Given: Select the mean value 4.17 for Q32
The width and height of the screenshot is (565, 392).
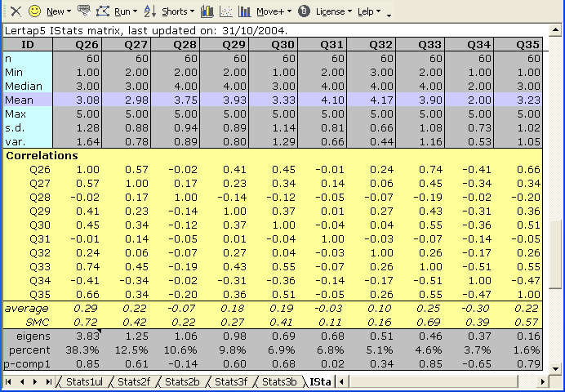Looking at the screenshot, I should click(x=371, y=100).
